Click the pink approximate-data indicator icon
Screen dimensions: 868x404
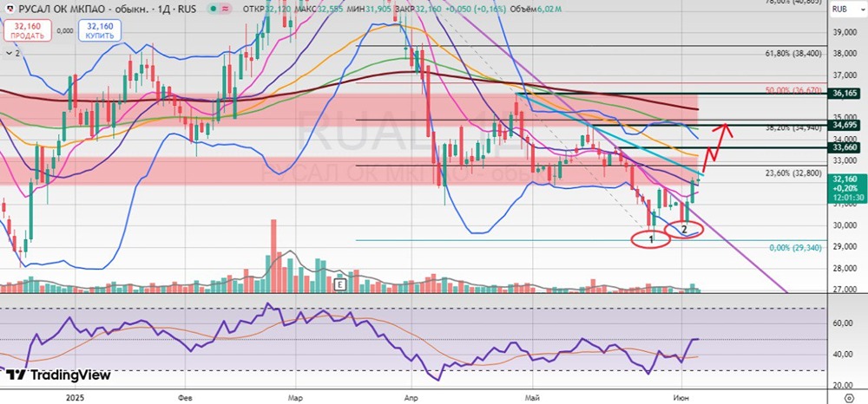coord(227,10)
